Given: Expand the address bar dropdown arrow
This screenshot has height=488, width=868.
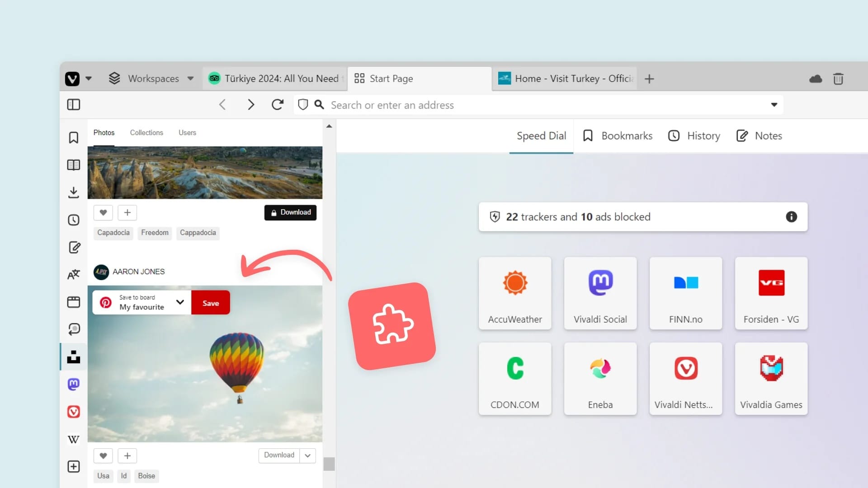Looking at the screenshot, I should pos(774,105).
